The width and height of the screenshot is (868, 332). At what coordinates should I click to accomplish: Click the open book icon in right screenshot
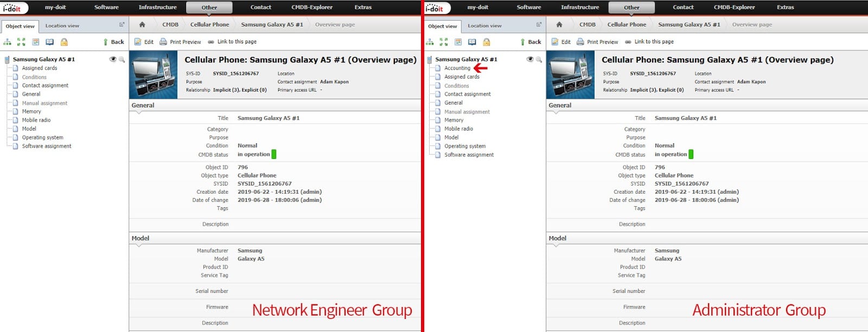point(473,42)
